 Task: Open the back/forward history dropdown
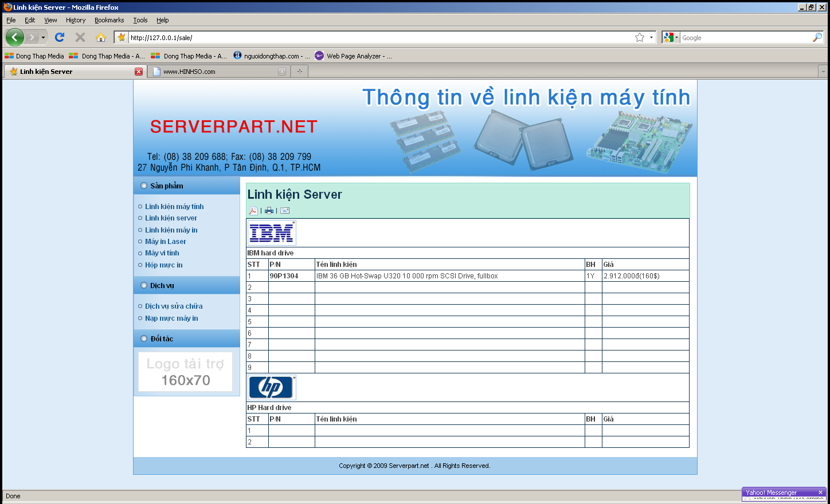pos(43,38)
